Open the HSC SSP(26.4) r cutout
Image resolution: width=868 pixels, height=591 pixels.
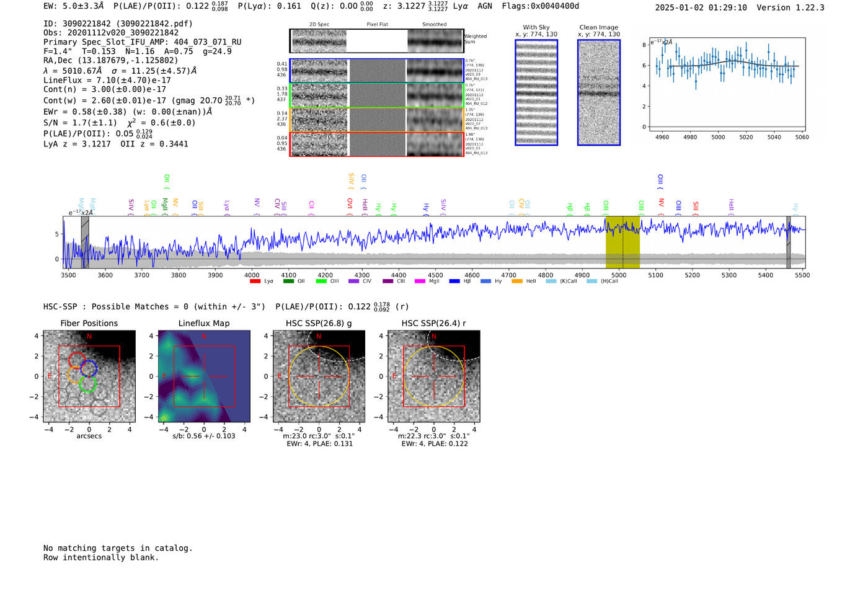[434, 376]
